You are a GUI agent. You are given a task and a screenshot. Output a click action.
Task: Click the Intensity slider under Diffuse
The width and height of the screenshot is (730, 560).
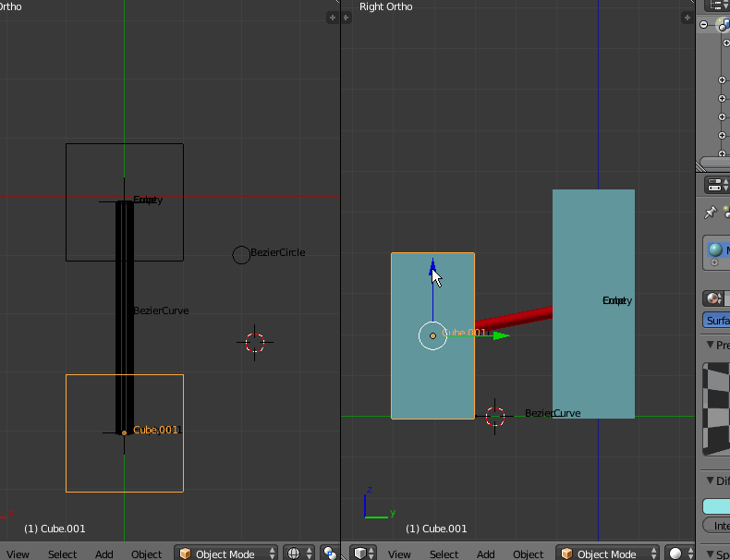pos(716,526)
